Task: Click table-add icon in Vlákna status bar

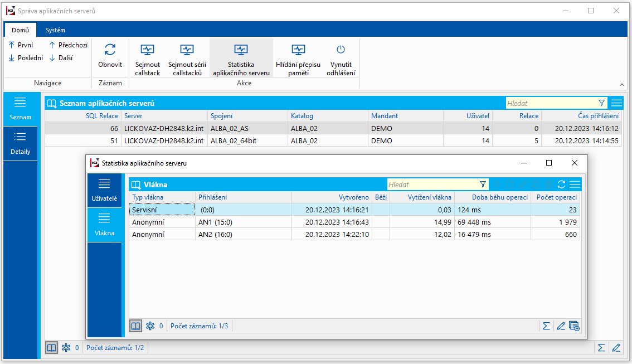Action: point(574,326)
